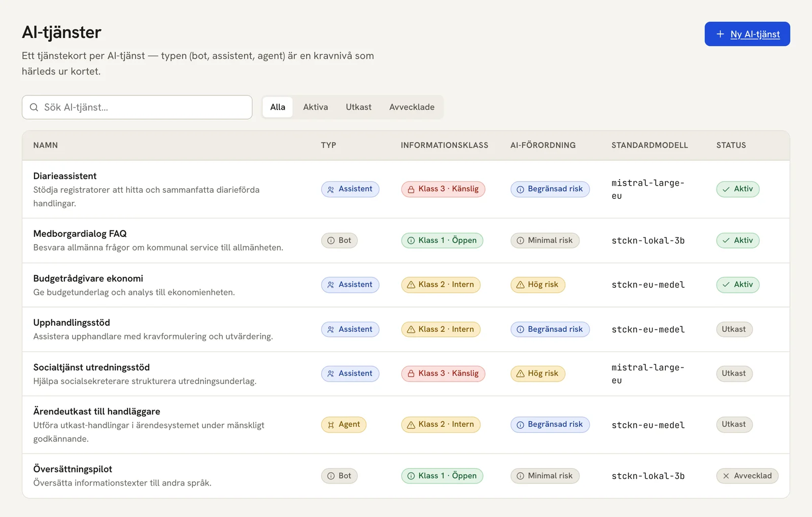Click the Utkast status badge for Upphandlingsstöd
Screen dimensions: 812x517
[734, 329]
